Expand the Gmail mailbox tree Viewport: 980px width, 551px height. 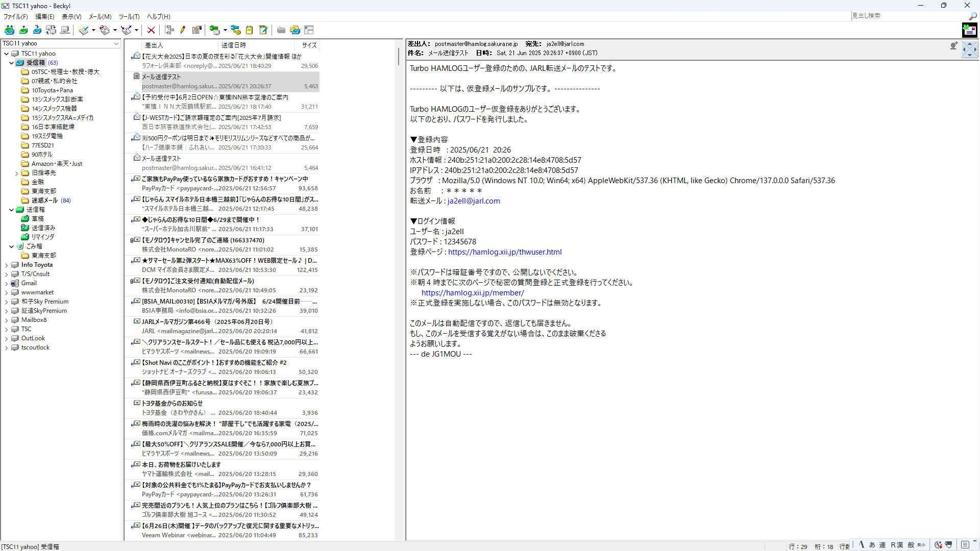(6, 283)
